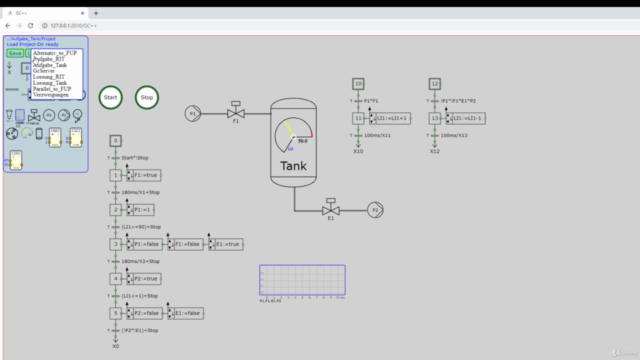
Task: Select step 10 box
Action: point(358,84)
